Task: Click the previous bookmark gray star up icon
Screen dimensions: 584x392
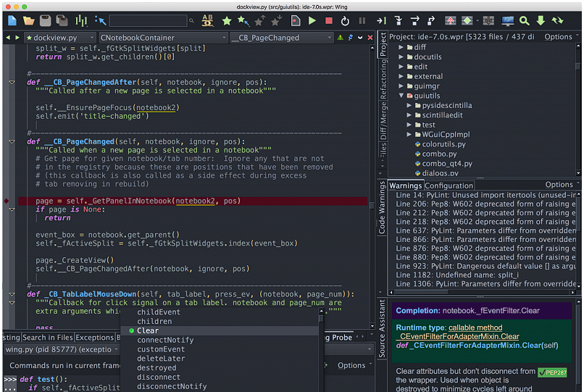Action: click(x=259, y=21)
